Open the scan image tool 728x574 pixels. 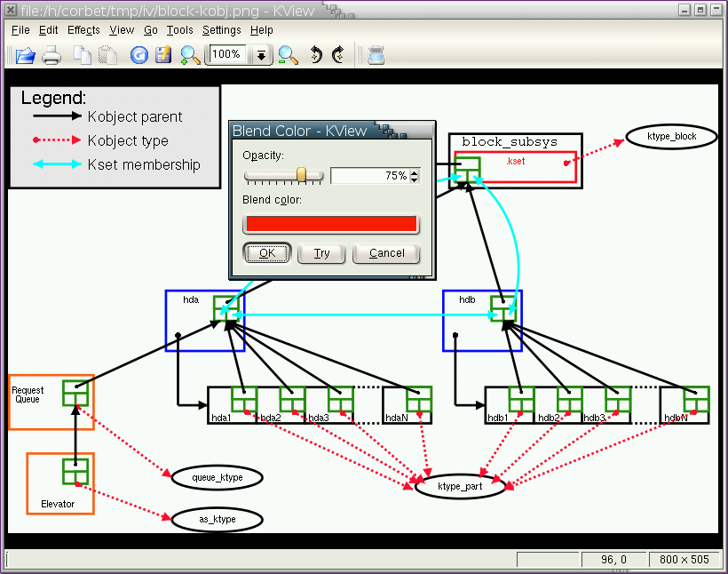click(x=375, y=54)
